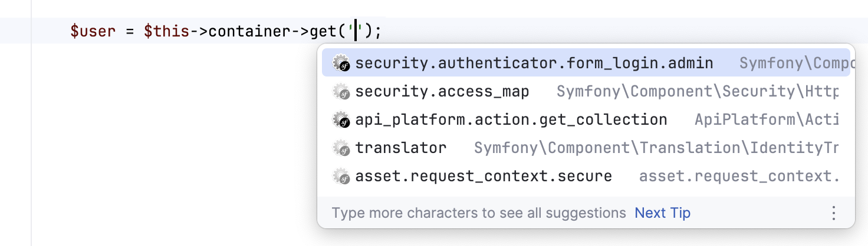Viewport: 868px width, 246px height.
Task: Click the Symfony\Component\Translation\IdentityTr type hint
Action: click(656, 148)
